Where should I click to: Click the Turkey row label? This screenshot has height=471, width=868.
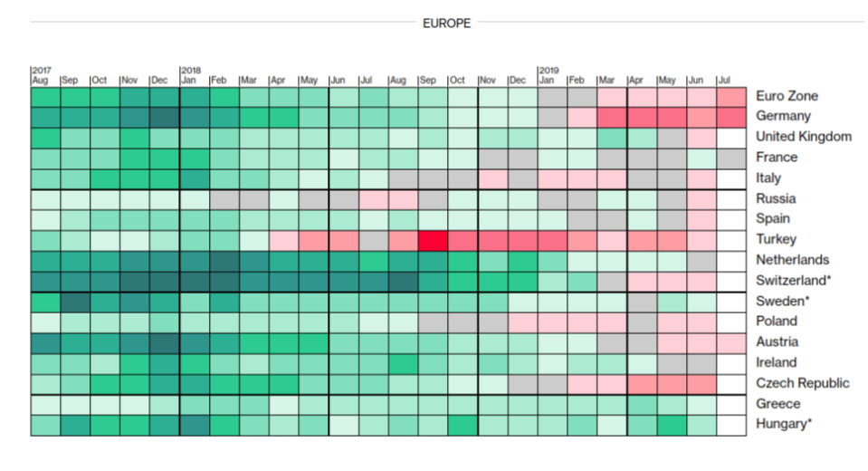tap(776, 239)
